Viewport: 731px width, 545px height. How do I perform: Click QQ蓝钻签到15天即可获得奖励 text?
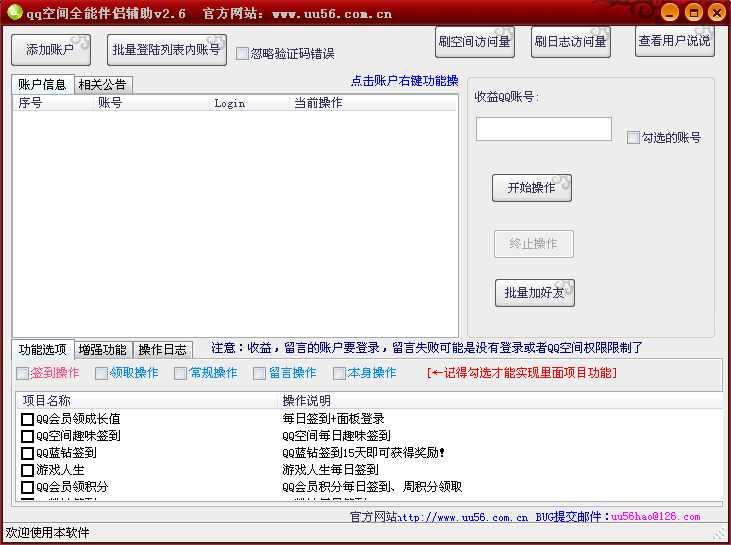363,453
